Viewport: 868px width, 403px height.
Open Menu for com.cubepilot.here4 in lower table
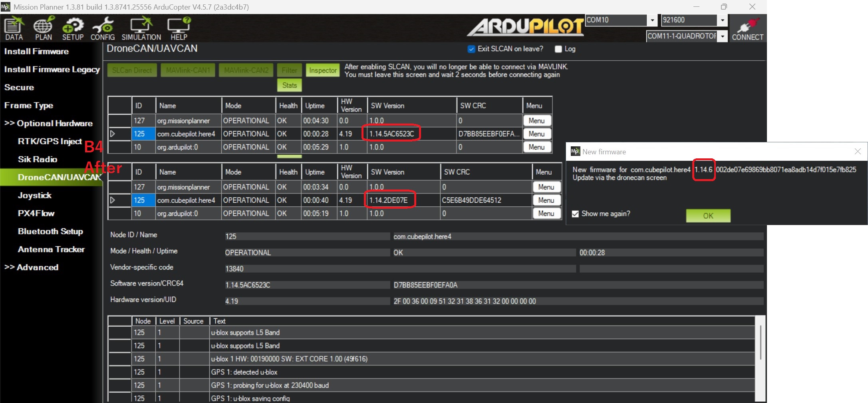546,200
